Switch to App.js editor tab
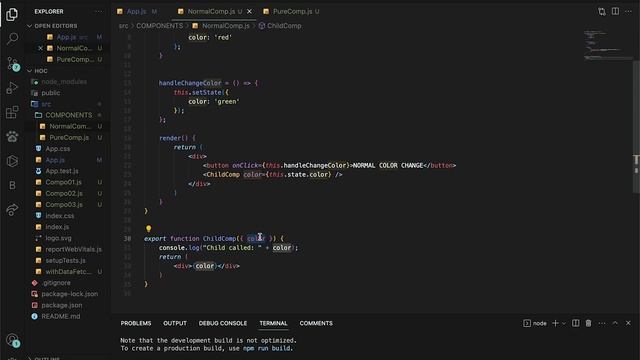The height and width of the screenshot is (360, 640). [x=137, y=11]
